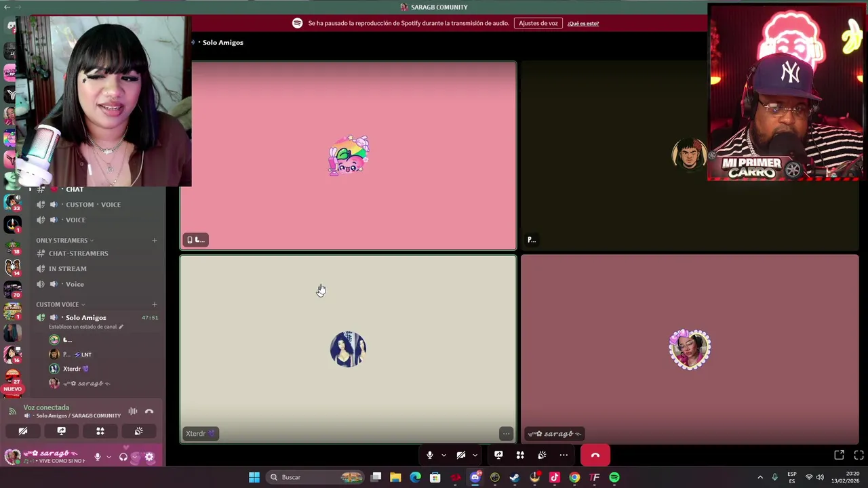Expand output device arrow next to headphones
This screenshot has width=868, height=488.
tap(134, 457)
